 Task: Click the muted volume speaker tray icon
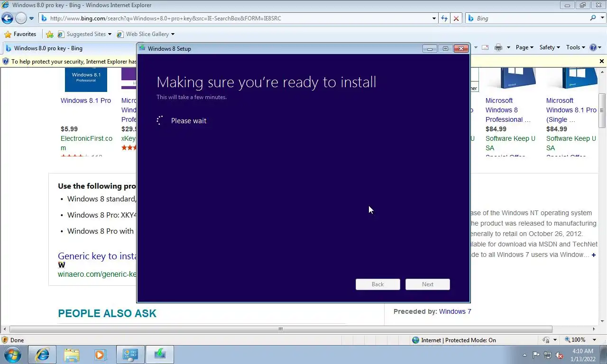click(x=559, y=355)
